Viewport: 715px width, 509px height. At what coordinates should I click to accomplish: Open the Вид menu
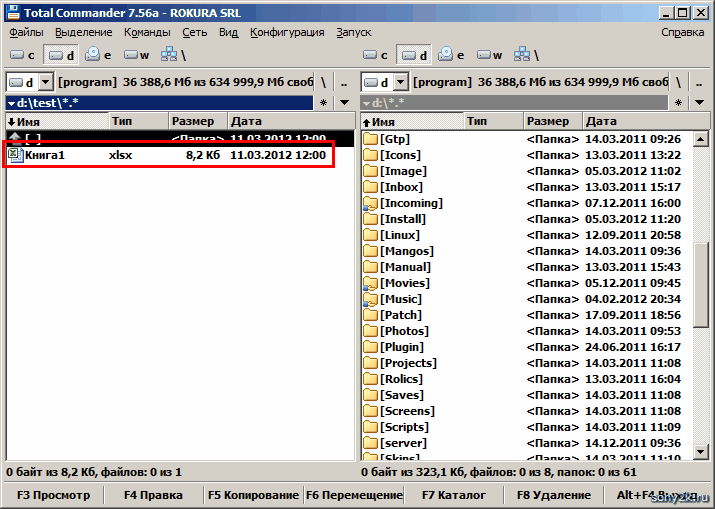(x=228, y=32)
